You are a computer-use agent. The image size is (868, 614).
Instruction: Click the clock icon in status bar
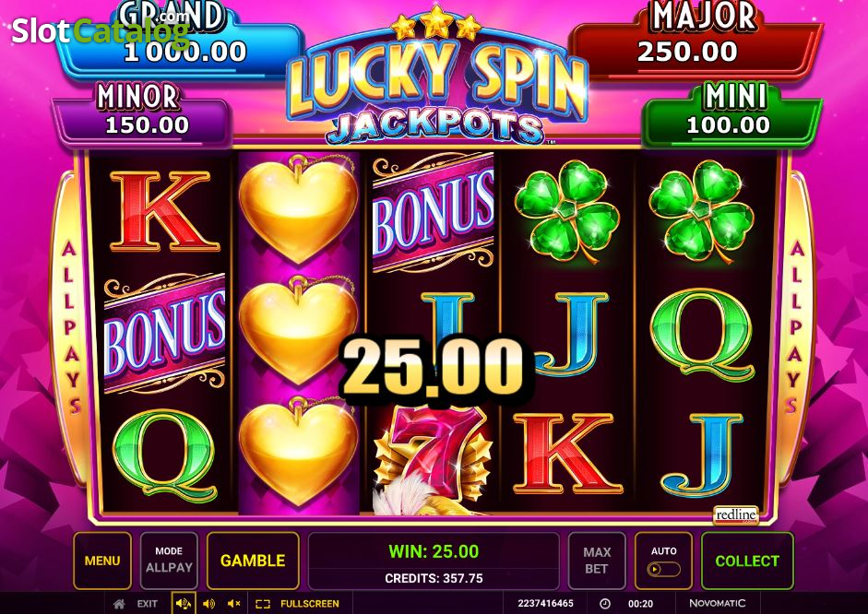click(604, 604)
